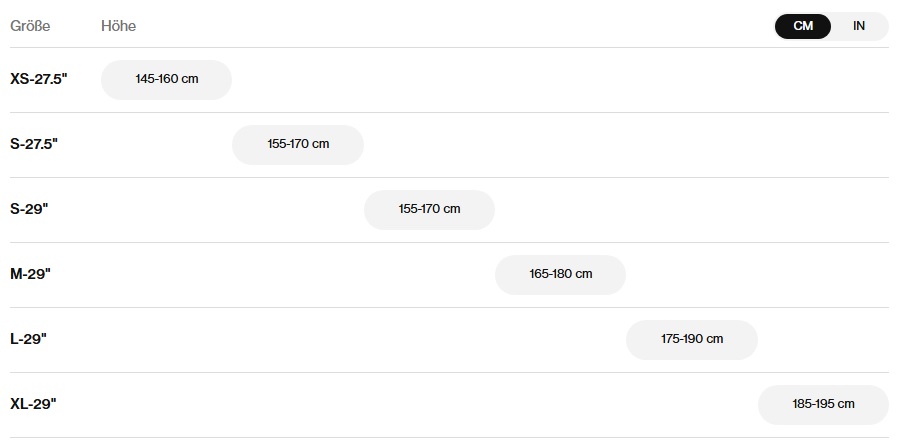Select the CM unit option
Viewport: 897px width, 446px height.
point(803,26)
